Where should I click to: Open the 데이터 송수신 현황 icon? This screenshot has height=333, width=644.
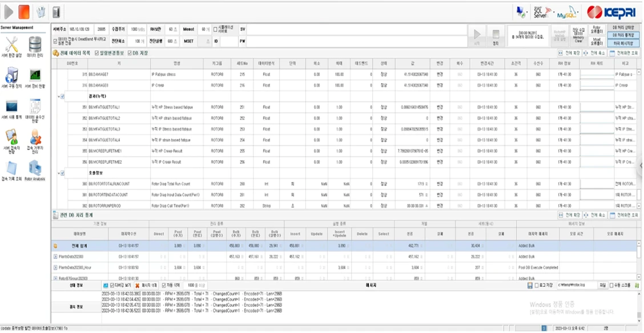click(35, 106)
